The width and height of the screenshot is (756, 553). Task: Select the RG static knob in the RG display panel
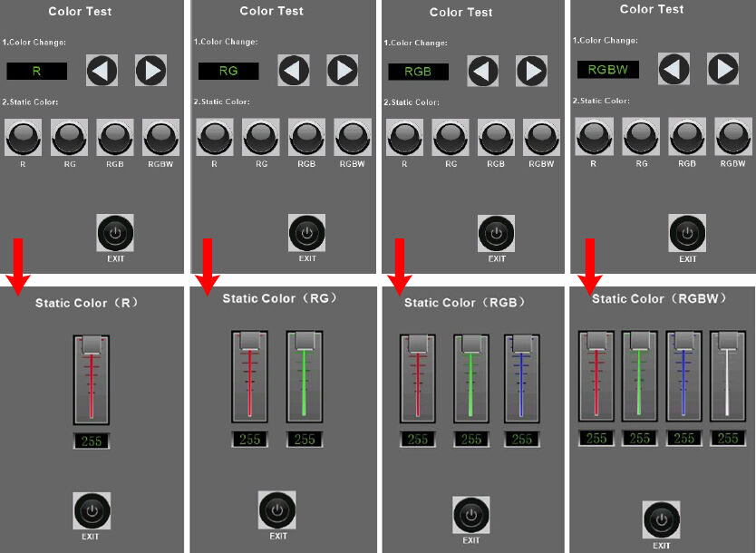tap(261, 138)
